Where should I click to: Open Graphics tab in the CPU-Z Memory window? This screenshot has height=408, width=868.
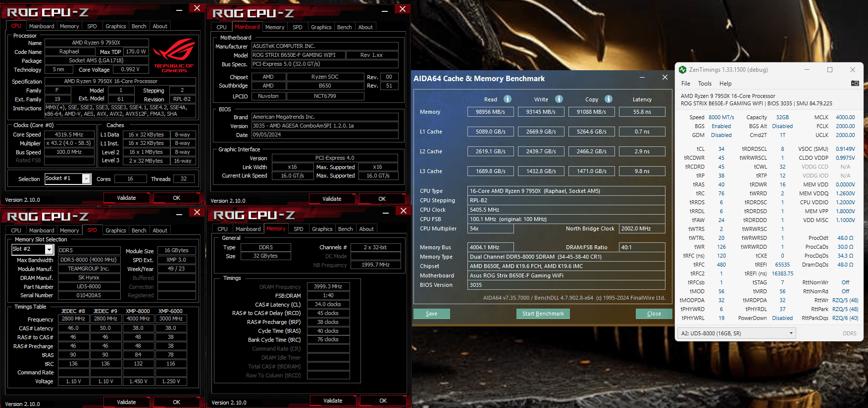click(322, 229)
